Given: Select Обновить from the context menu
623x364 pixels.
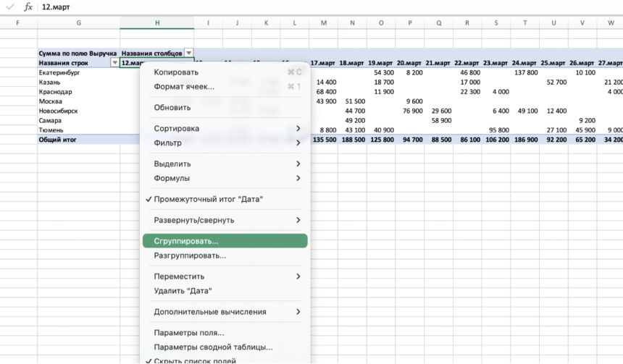Looking at the screenshot, I should [x=225, y=108].
